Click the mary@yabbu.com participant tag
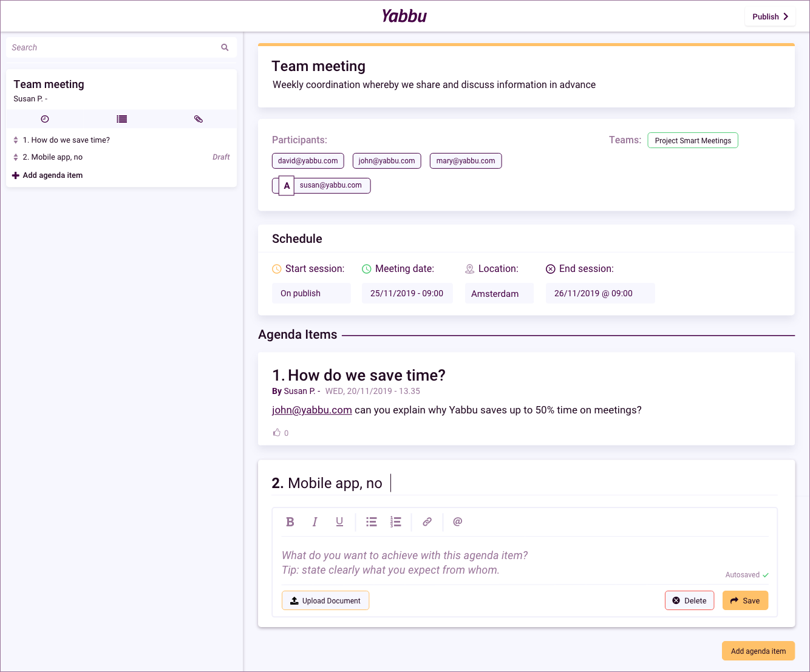810x672 pixels. coord(466,161)
